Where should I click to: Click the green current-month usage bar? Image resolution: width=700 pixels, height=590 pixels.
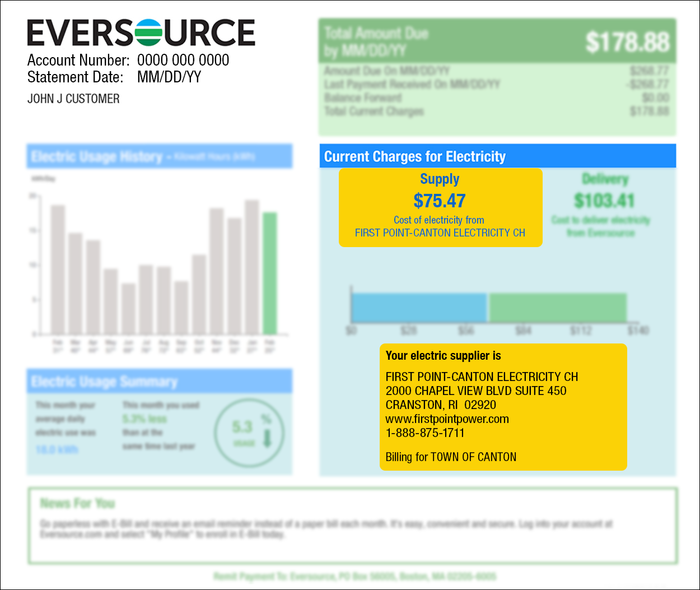coord(270,273)
